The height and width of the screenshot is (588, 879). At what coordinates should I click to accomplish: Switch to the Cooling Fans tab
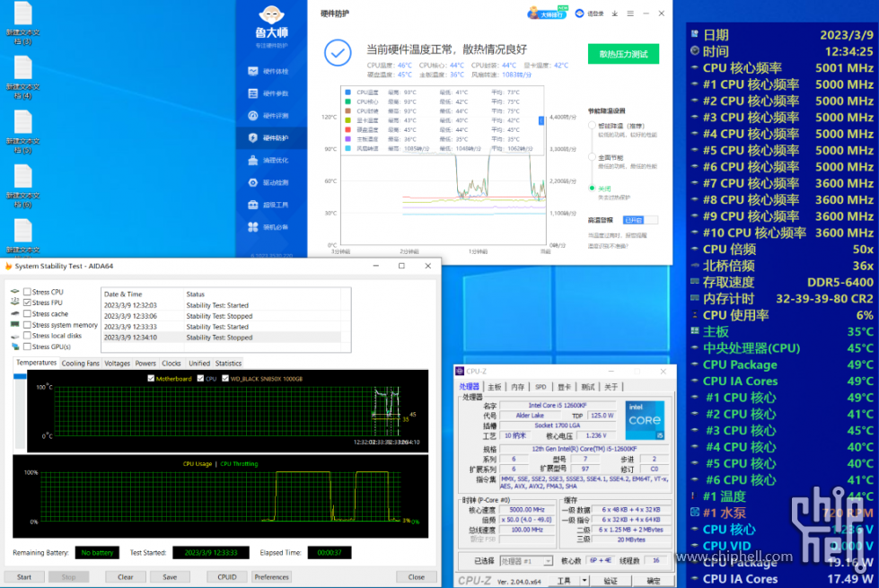[x=80, y=364]
